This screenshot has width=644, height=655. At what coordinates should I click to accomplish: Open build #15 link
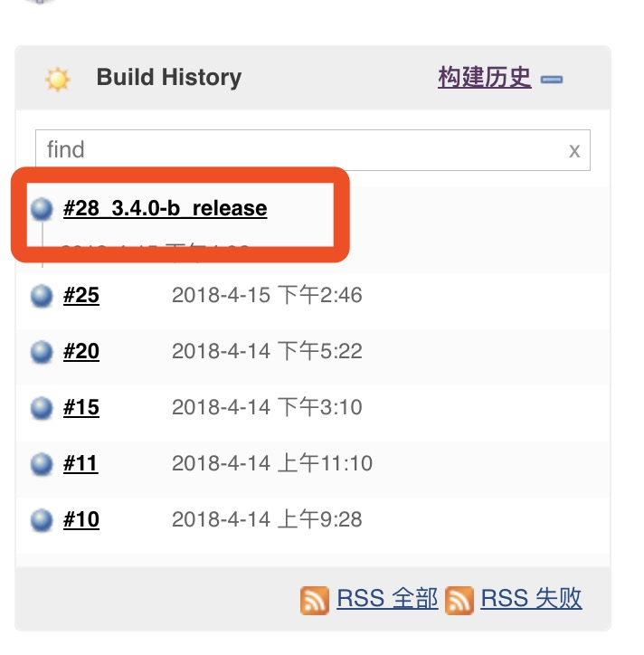coord(81,407)
